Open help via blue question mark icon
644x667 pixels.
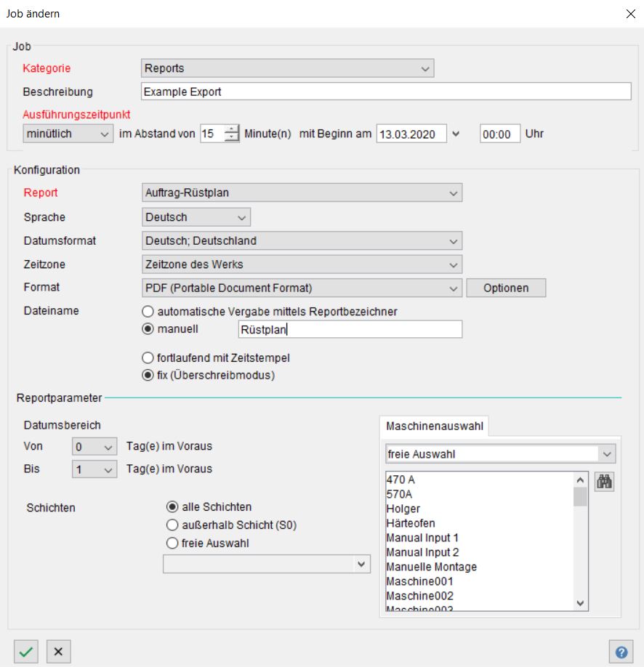[621, 652]
